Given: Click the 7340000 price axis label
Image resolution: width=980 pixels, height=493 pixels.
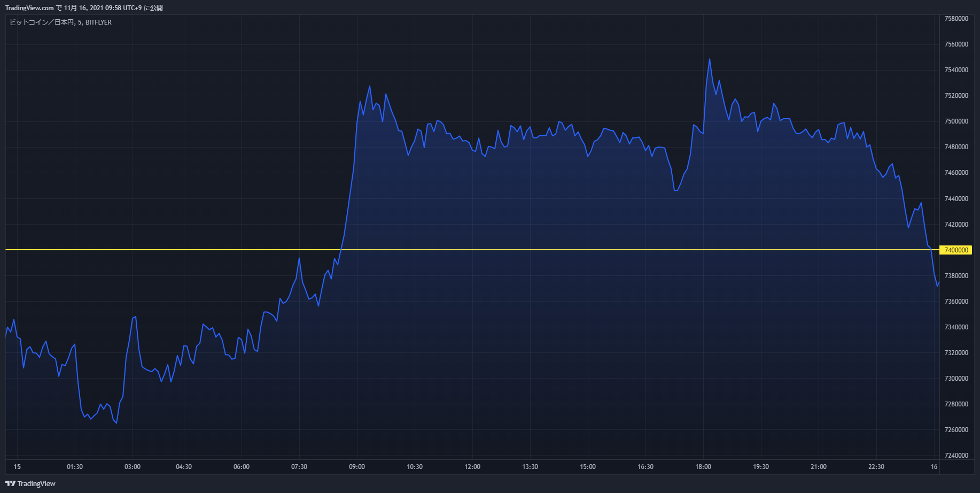Looking at the screenshot, I should [956, 327].
